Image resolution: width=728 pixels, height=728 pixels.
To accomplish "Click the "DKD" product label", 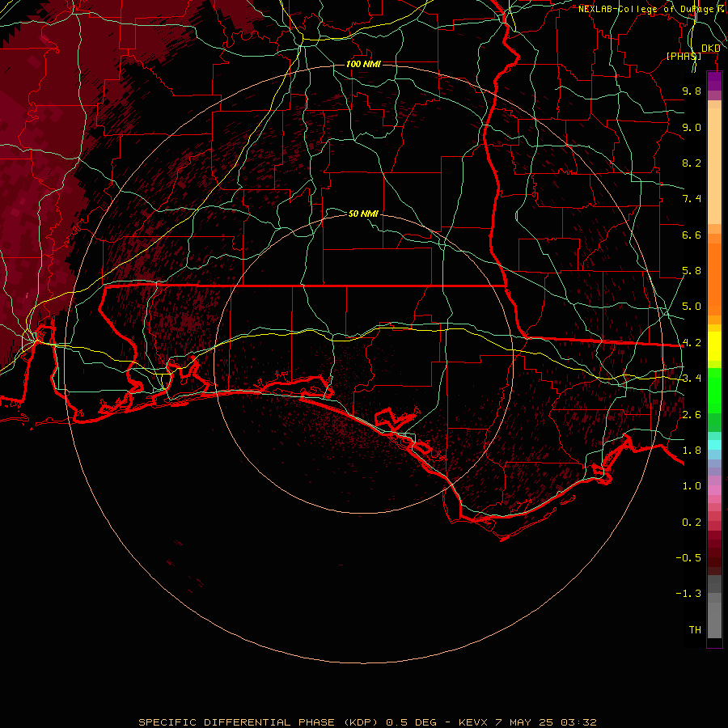I will point(711,49).
